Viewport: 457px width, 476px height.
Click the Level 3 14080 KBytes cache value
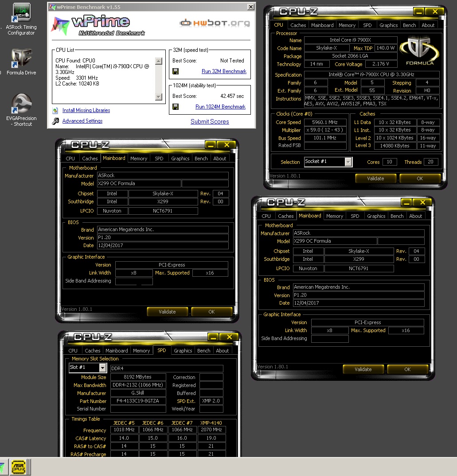395,146
